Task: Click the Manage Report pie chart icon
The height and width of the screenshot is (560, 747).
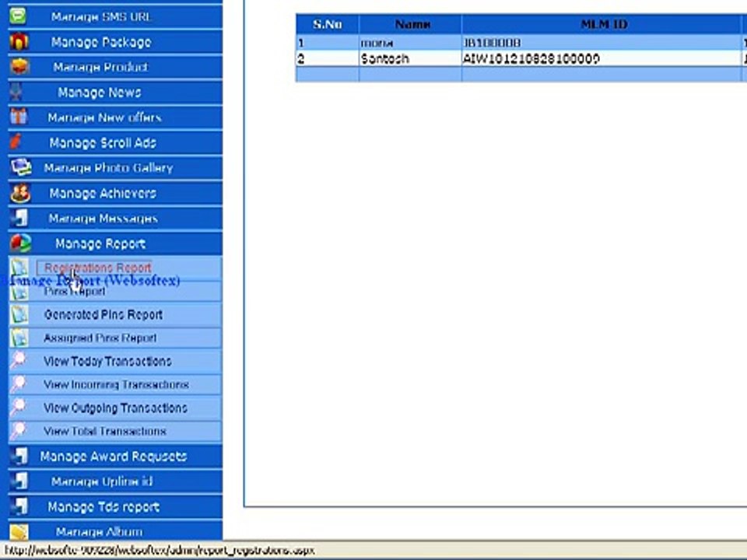Action: tap(20, 243)
